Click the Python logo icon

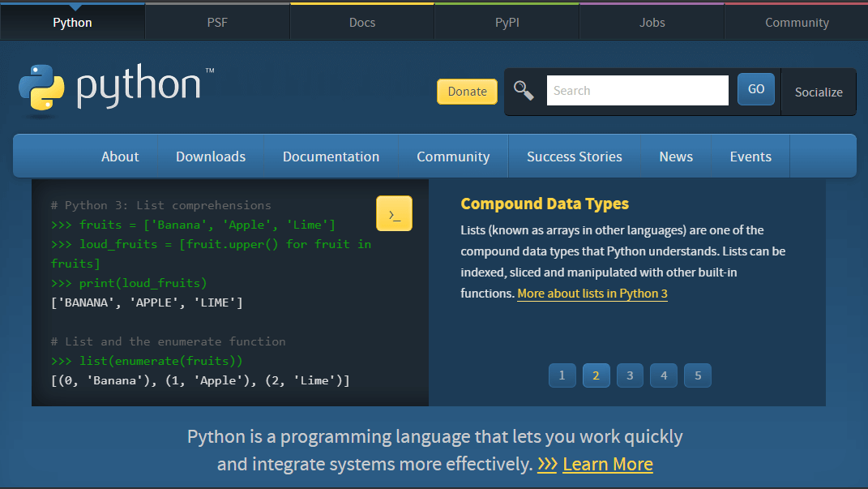(x=41, y=88)
